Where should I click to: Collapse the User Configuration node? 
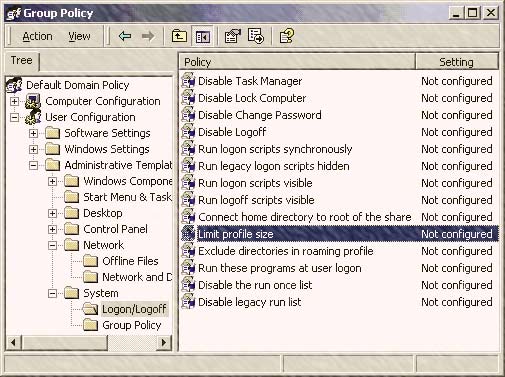pos(14,117)
